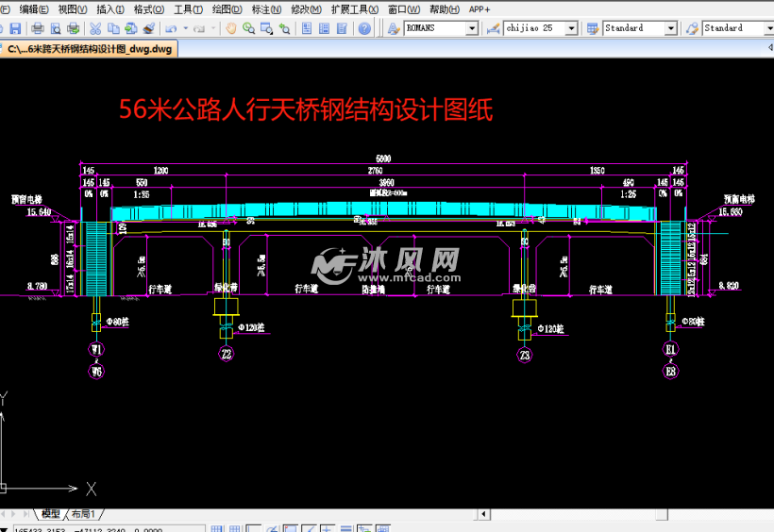The image size is (774, 532).
Task: Open the 修改(M) menu
Action: (306, 9)
